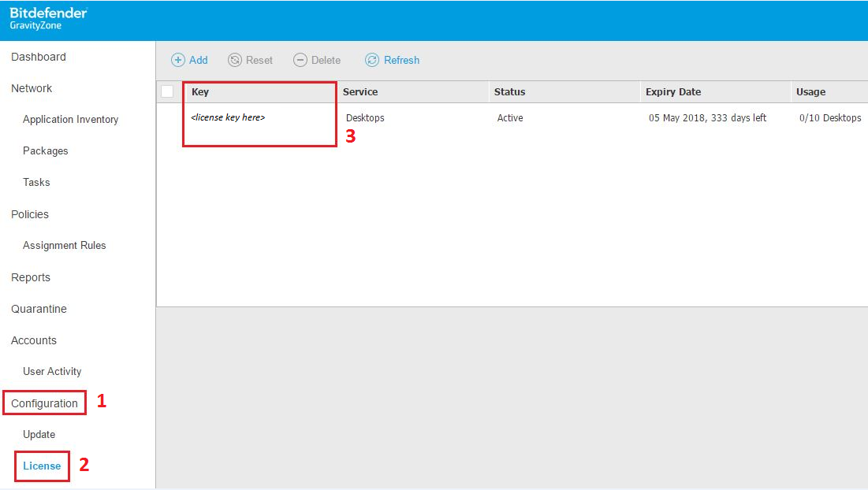Click the Bitdefender GravityZone logo
The width and height of the screenshot is (868, 490).
point(48,19)
